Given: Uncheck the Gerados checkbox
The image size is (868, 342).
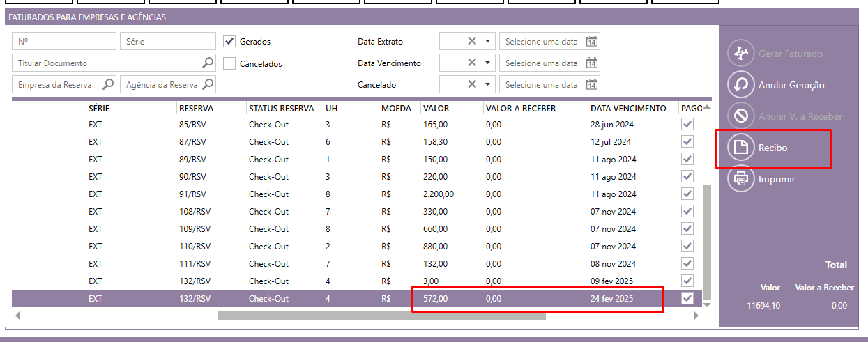Looking at the screenshot, I should click(x=229, y=42).
